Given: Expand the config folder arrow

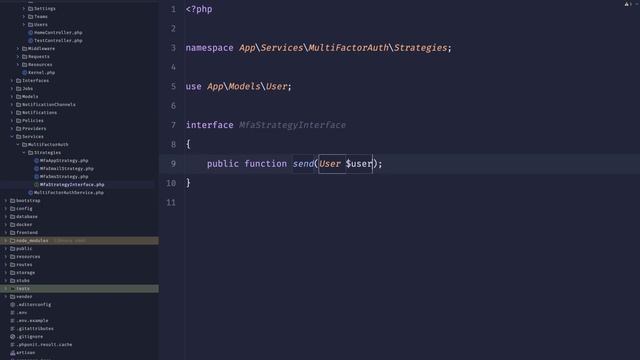Looking at the screenshot, I should point(6,209).
